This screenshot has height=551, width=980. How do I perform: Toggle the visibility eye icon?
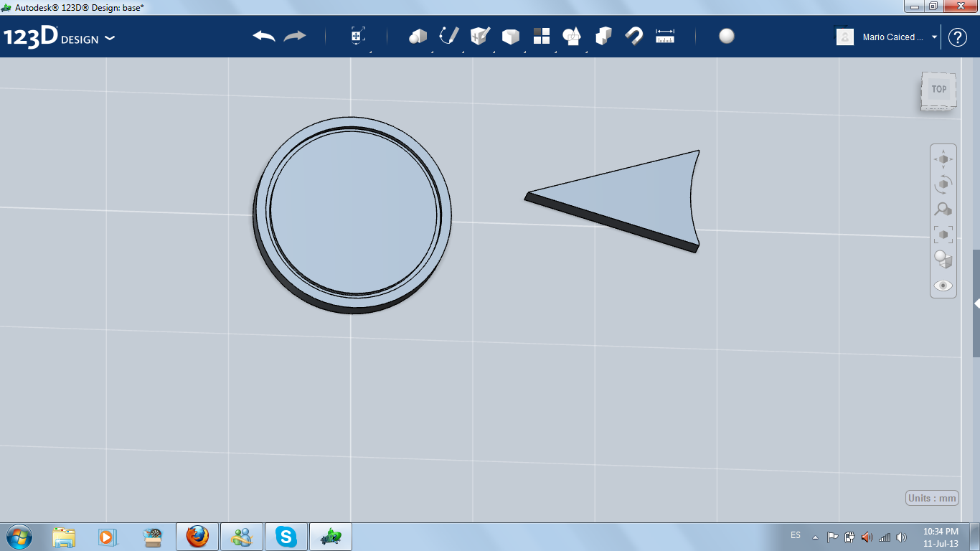[x=943, y=286]
